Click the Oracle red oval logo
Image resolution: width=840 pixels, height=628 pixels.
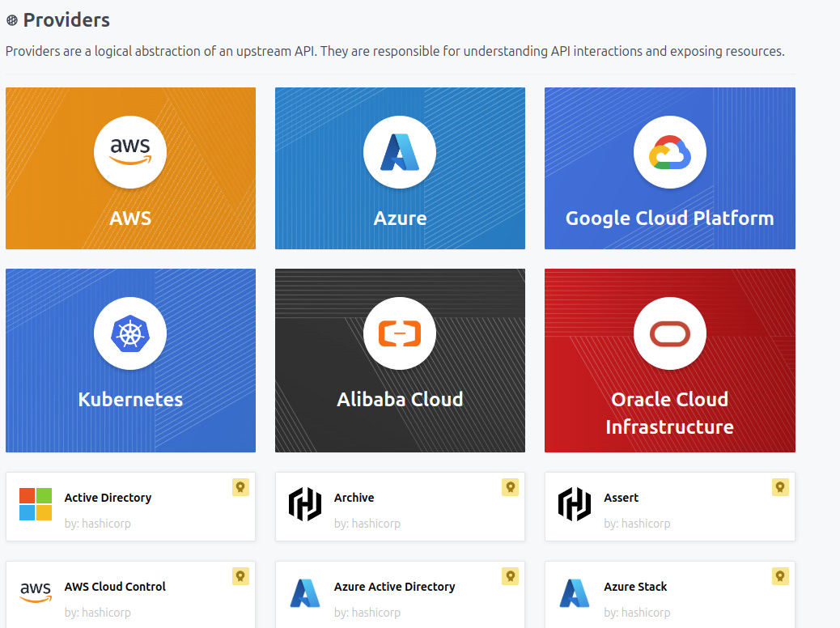(x=669, y=333)
